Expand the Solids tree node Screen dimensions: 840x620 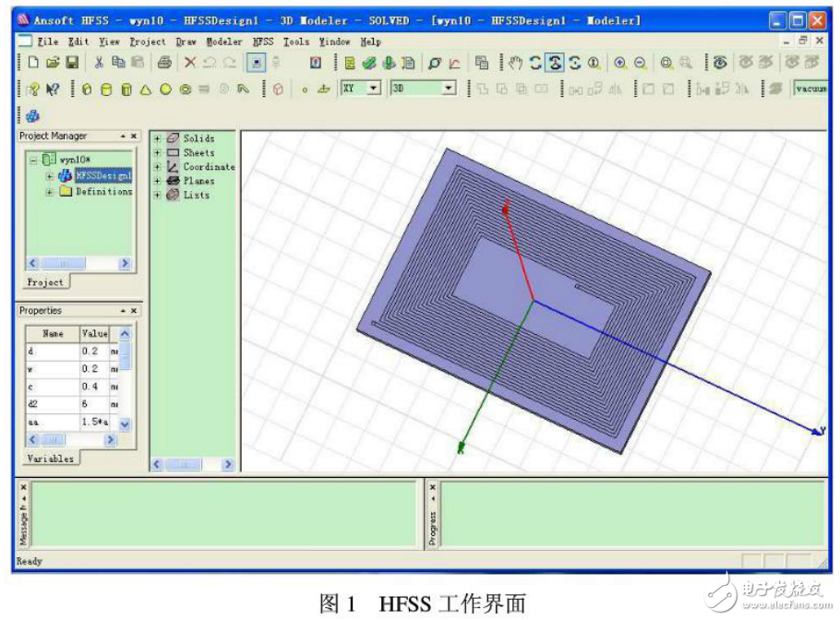[159, 137]
